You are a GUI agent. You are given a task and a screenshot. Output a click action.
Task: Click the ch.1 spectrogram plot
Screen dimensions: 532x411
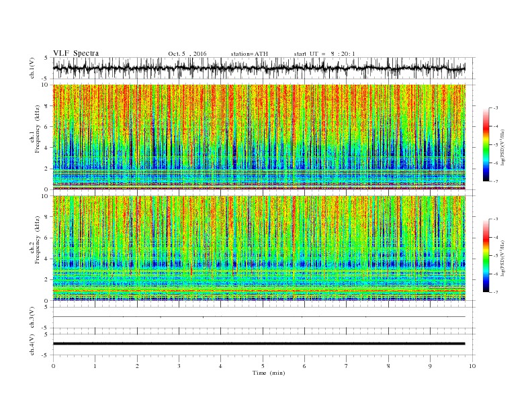tap(259, 137)
